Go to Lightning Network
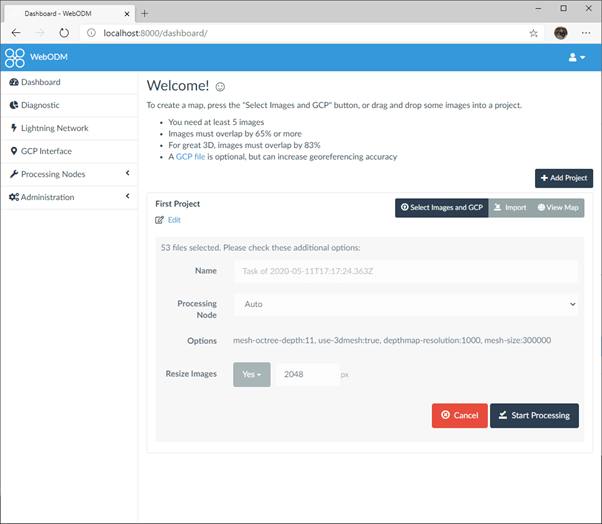602x524 pixels. [x=54, y=128]
